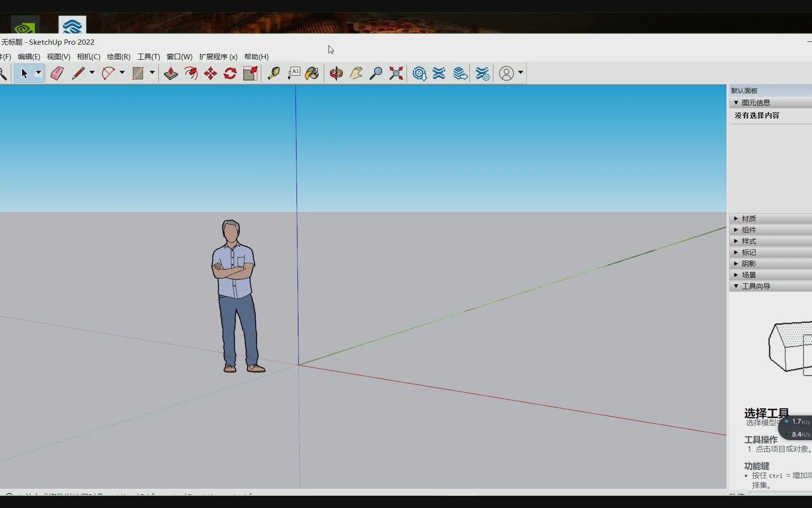The image size is (812, 508).
Task: Pick the Tape Measure tool
Action: (274, 74)
